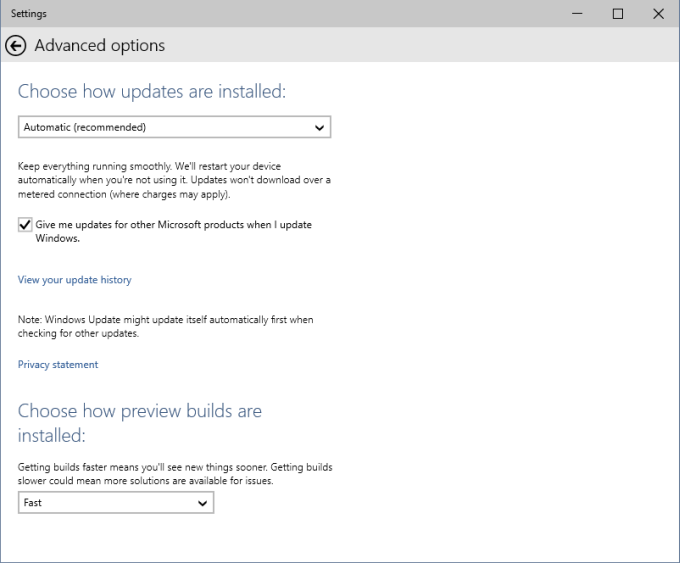
Task: Click the chevron arrow of the update install dropdown
Action: [320, 128]
